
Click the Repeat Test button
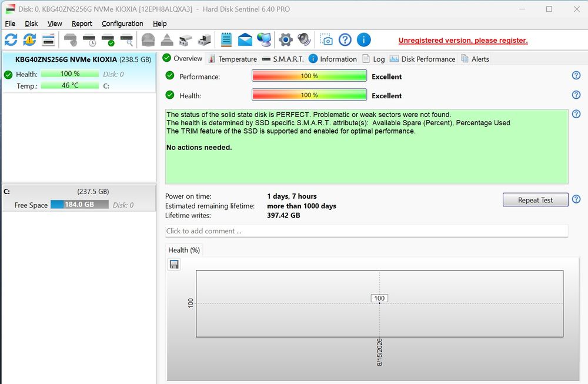[535, 200]
